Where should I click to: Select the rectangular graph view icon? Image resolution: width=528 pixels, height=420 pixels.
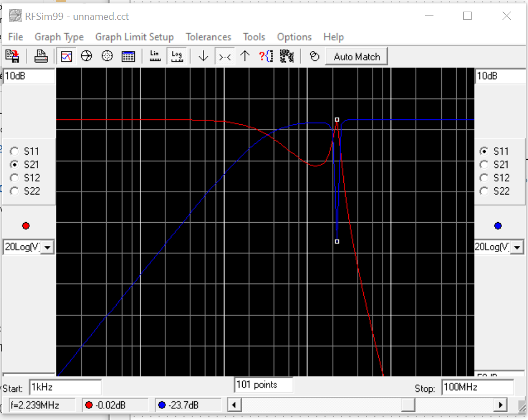click(66, 56)
